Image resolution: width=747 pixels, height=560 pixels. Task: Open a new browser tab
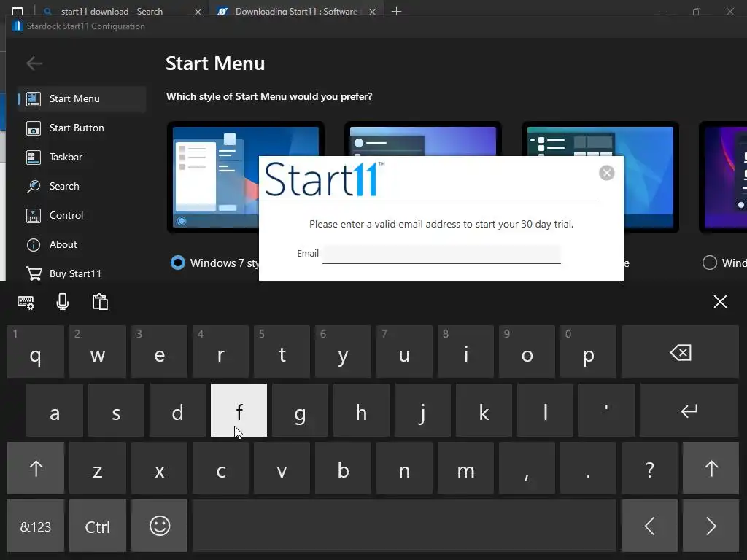pyautogui.click(x=396, y=10)
